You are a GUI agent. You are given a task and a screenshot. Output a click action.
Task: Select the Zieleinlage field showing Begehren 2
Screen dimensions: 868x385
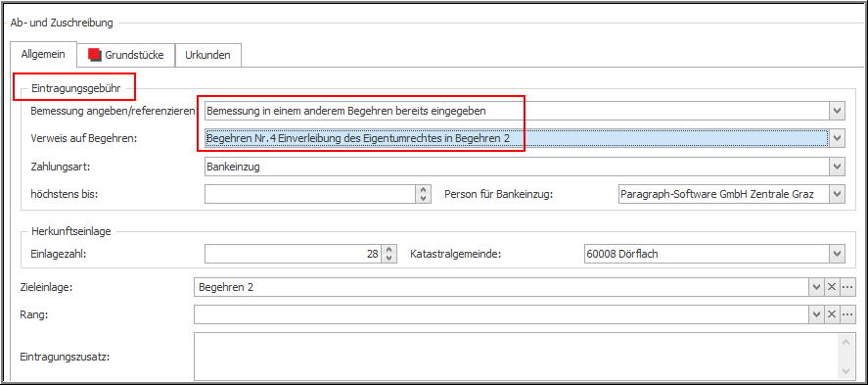501,287
